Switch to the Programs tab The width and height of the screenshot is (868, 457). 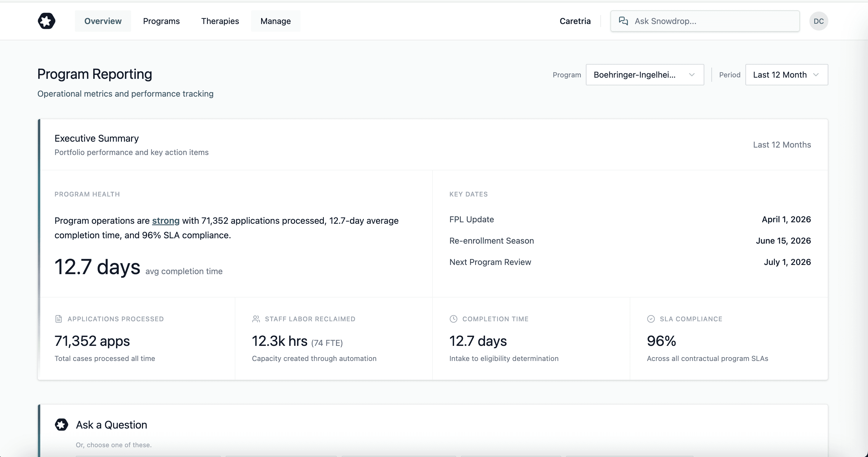coord(161,21)
